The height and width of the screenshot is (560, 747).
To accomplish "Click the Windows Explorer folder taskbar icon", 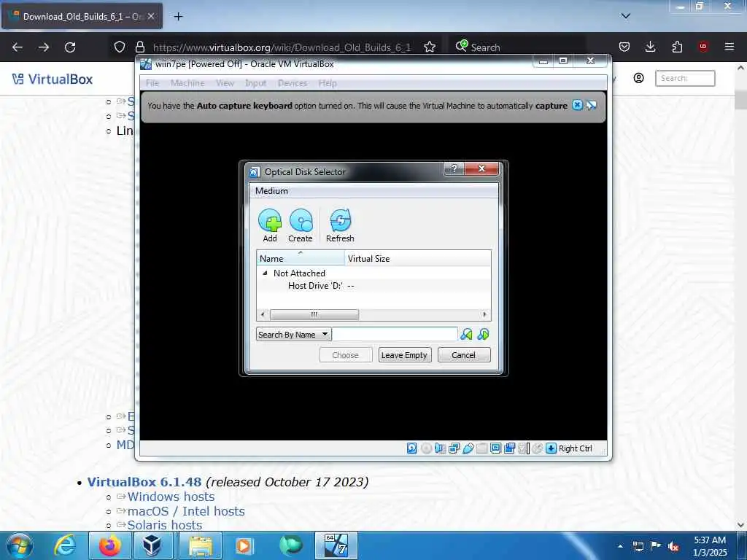I will pos(201,545).
